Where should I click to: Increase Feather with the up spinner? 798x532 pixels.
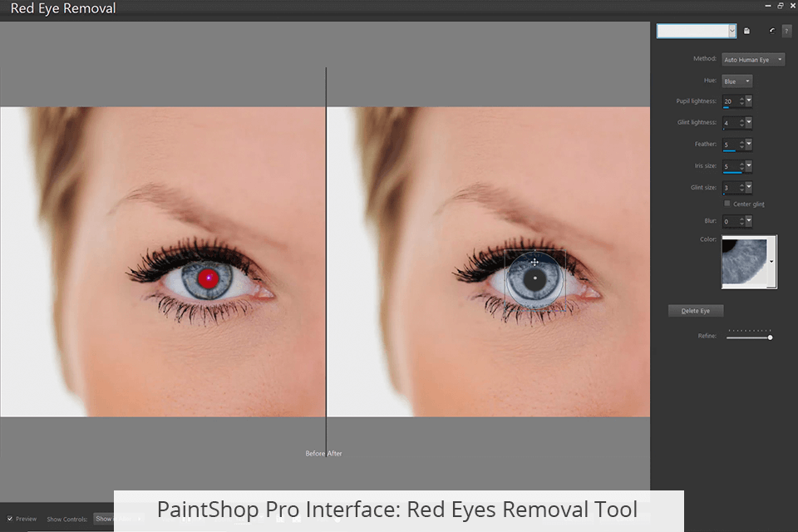pyautogui.click(x=742, y=141)
